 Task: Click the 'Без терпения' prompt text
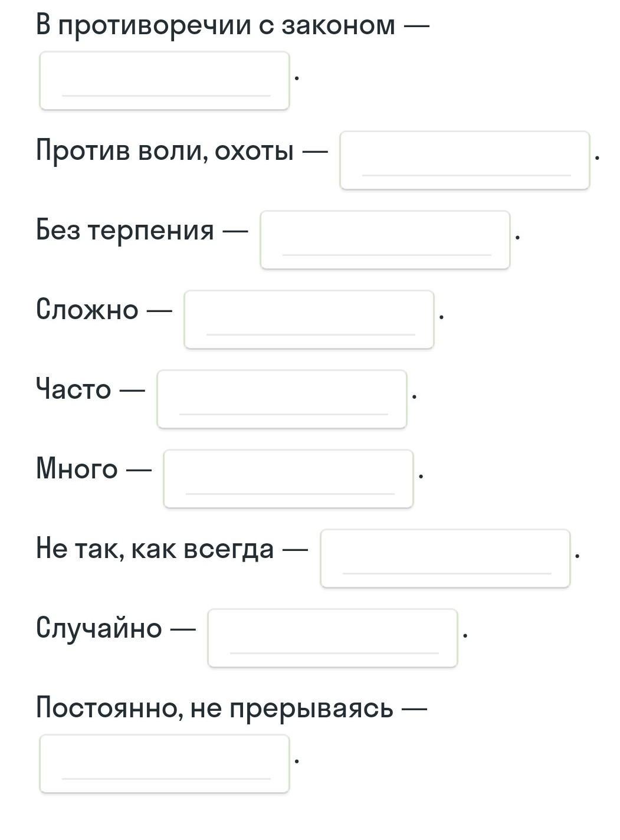click(x=125, y=230)
